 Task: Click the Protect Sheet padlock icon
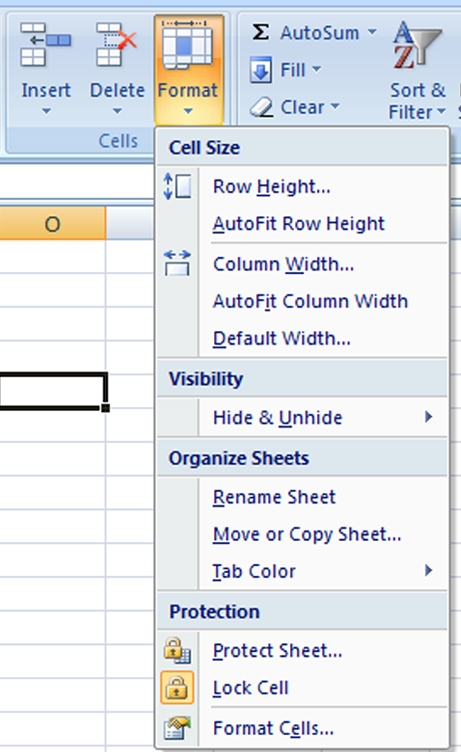point(177,650)
